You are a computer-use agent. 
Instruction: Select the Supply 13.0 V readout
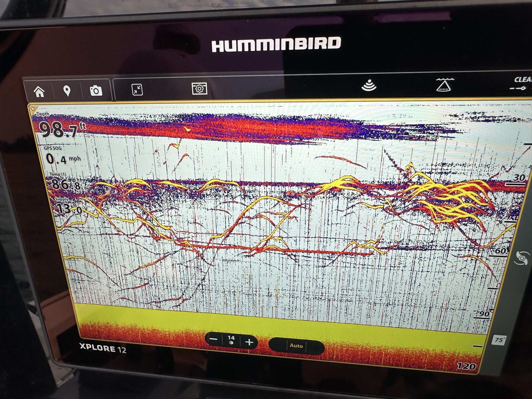point(69,206)
